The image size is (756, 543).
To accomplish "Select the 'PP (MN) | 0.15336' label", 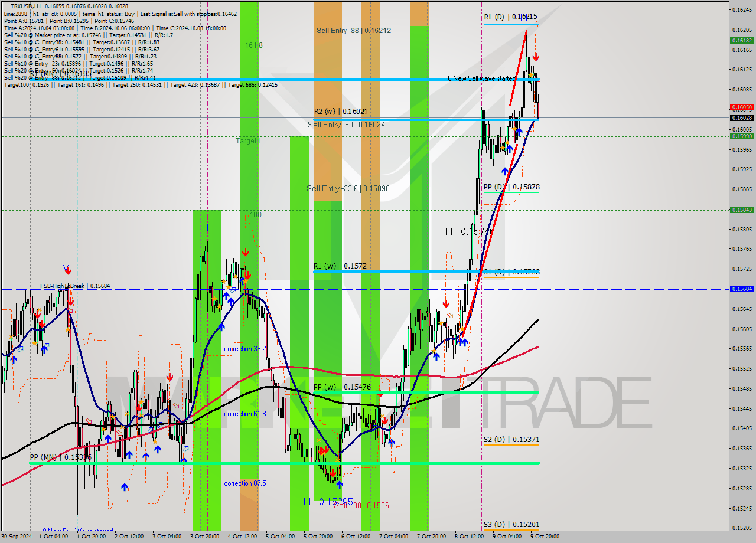I will point(60,457).
